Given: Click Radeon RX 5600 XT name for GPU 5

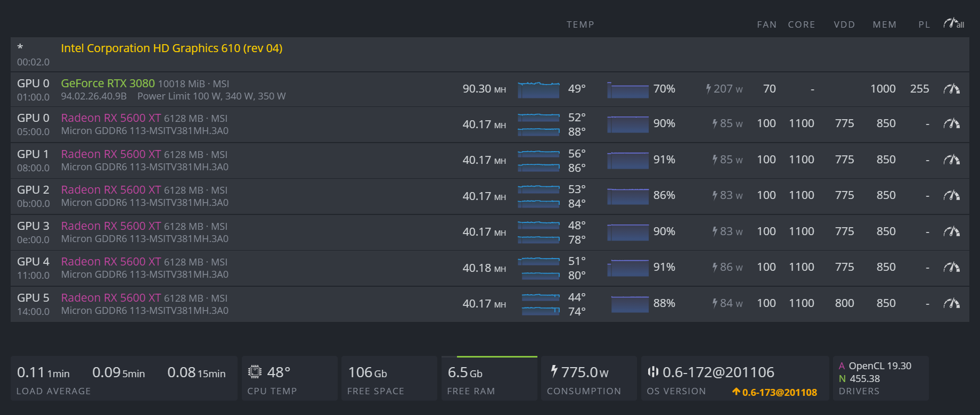Looking at the screenshot, I should 111,298.
